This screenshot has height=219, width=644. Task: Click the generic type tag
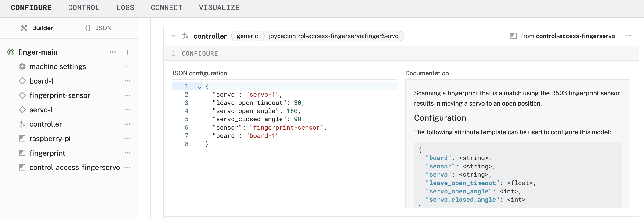[247, 36]
